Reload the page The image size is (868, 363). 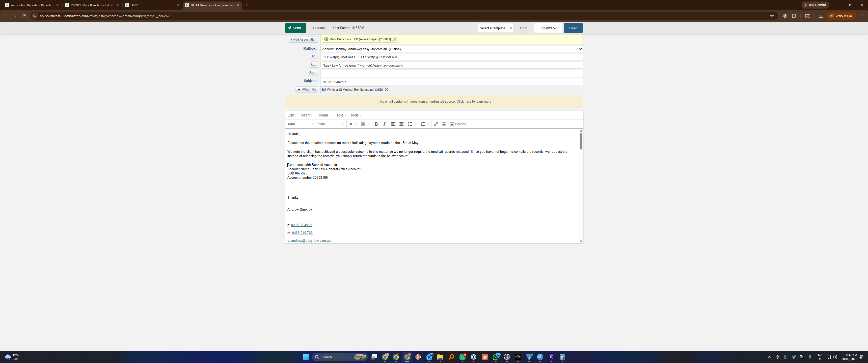click(x=24, y=16)
